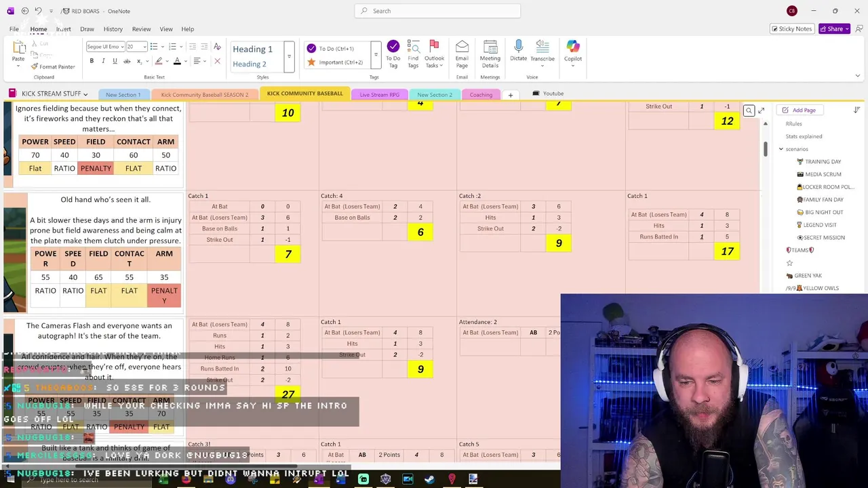Click the paragraph alignment icon
Image resolution: width=868 pixels, height=488 pixels.
[197, 61]
